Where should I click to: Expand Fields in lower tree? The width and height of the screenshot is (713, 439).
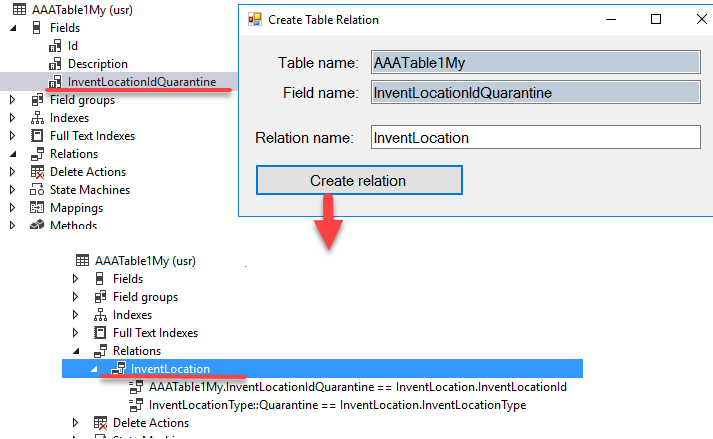[75, 278]
